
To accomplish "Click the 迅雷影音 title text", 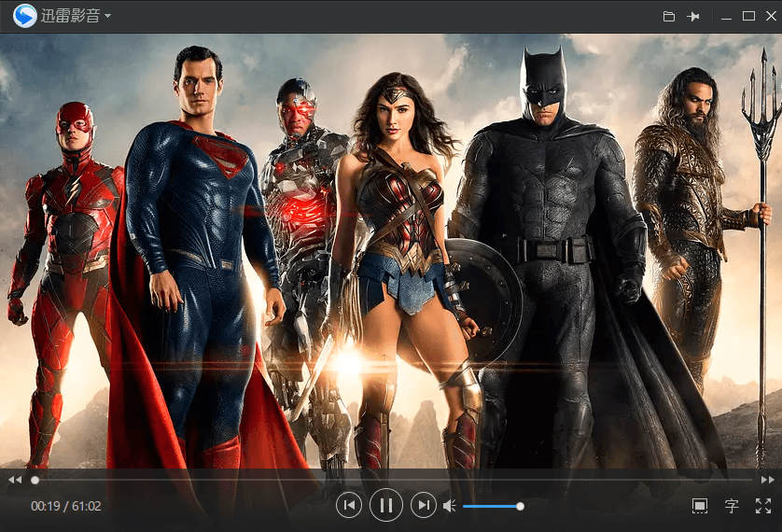I will point(71,17).
